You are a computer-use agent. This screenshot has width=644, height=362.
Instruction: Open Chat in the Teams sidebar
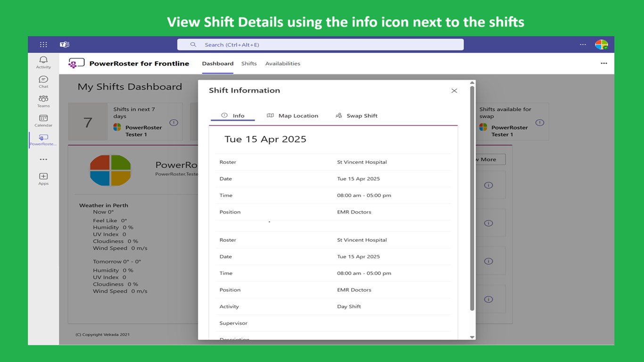(43, 82)
